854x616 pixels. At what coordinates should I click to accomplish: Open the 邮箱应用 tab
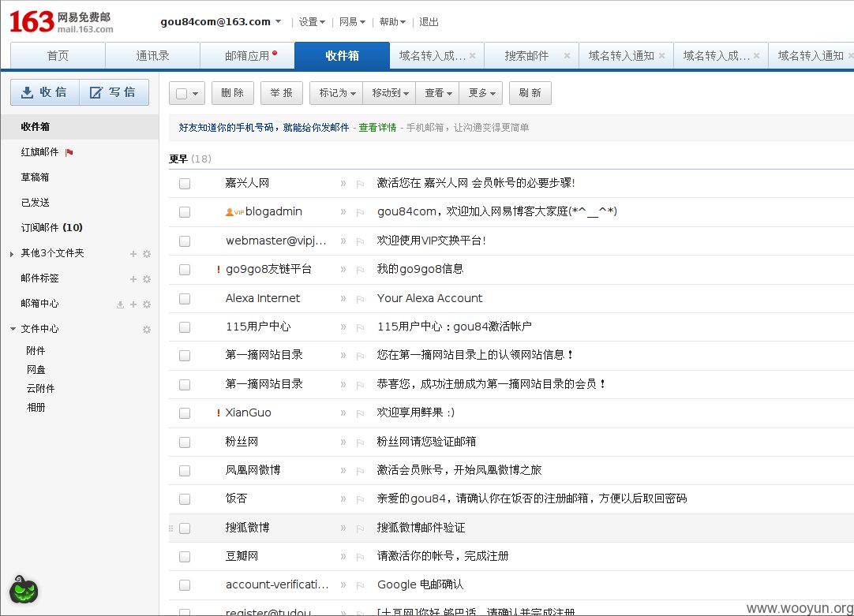247,55
